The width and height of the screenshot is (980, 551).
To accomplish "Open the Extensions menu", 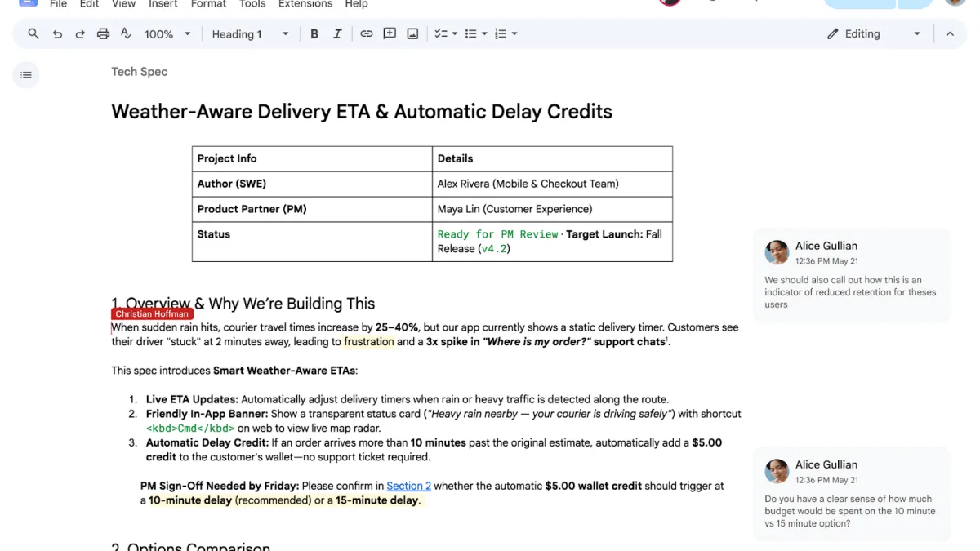I will [305, 4].
